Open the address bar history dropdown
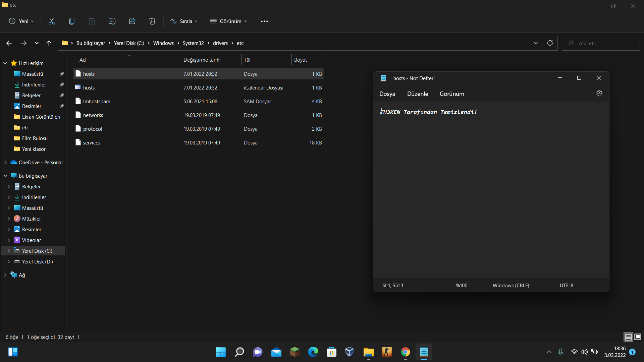Screen dimensions: 644x362 click(x=535, y=43)
